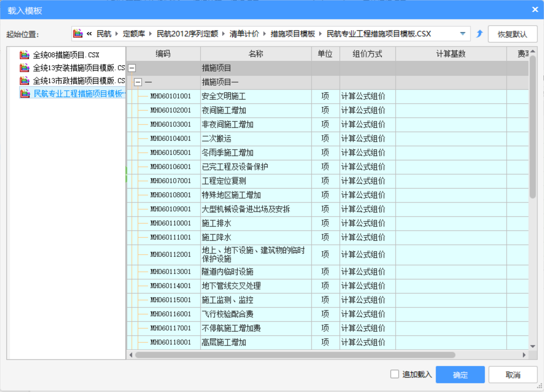Open the path history dropdown arrow
This screenshot has height=392, width=544.
(463, 34)
